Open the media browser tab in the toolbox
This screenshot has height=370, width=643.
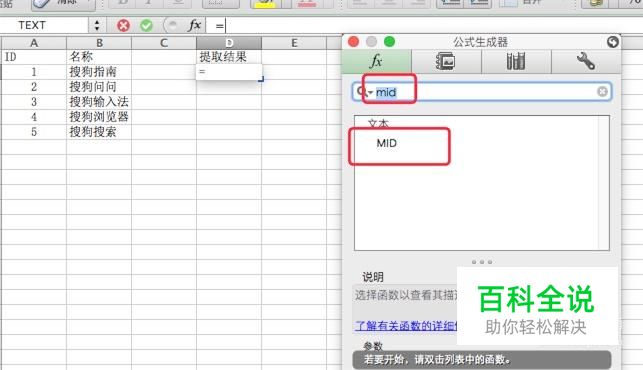(x=446, y=62)
